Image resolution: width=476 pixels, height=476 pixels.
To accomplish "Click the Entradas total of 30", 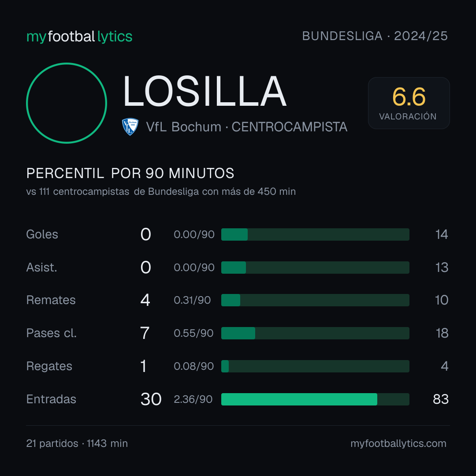I will 151,399.
